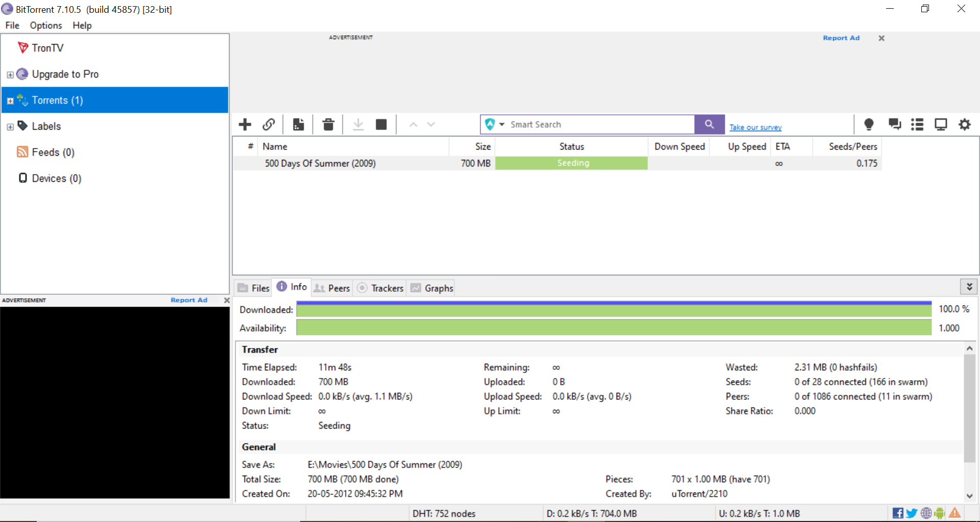Sort by the Status column header
Screen dimensions: 980x522
click(572, 147)
